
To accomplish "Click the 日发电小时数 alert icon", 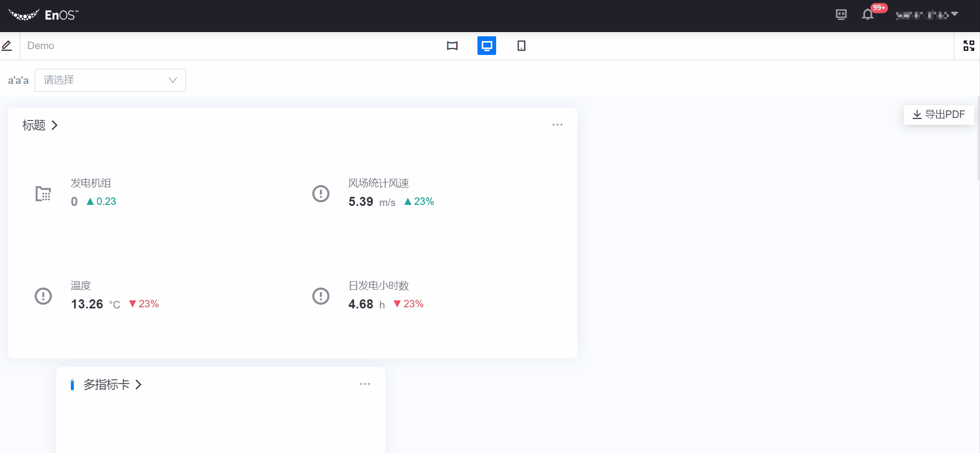I will point(320,296).
